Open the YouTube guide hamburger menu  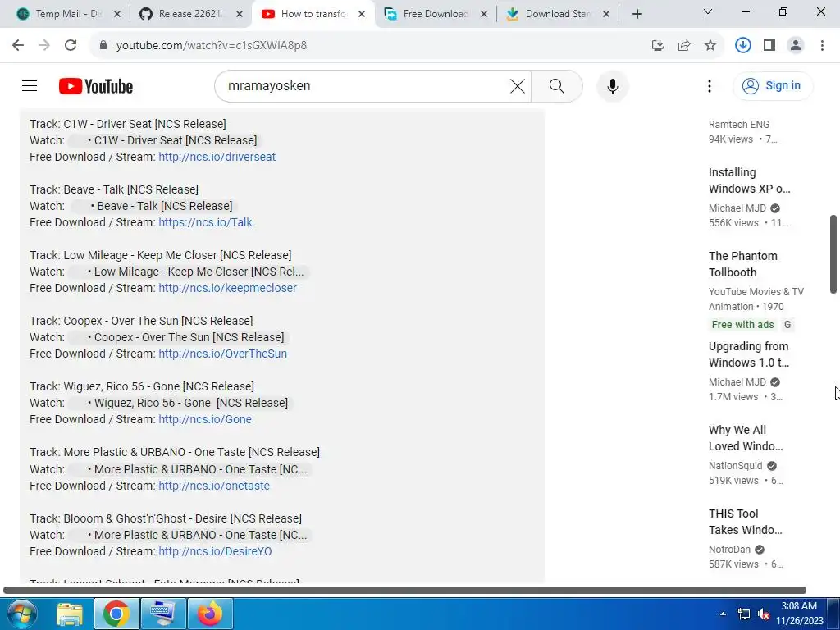click(30, 85)
